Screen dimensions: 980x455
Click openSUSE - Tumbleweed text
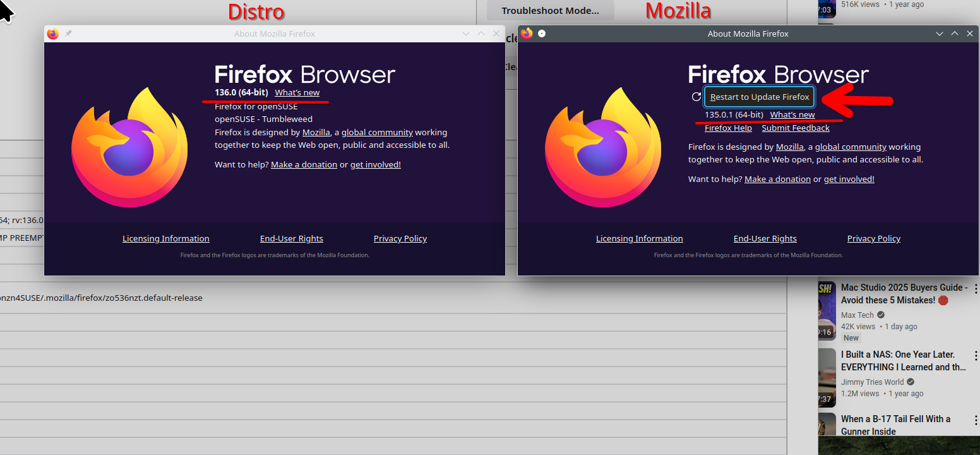pyautogui.click(x=263, y=119)
